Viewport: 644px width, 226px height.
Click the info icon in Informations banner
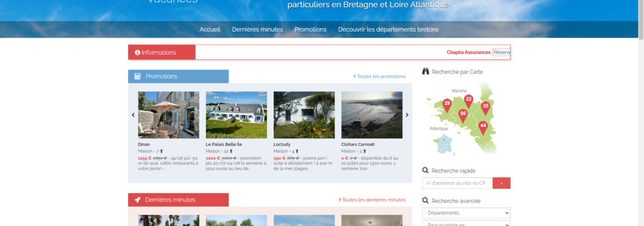pyautogui.click(x=138, y=53)
